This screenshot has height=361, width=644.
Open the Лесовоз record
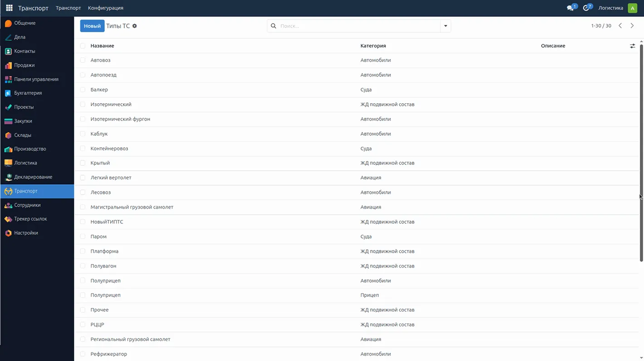(x=101, y=193)
